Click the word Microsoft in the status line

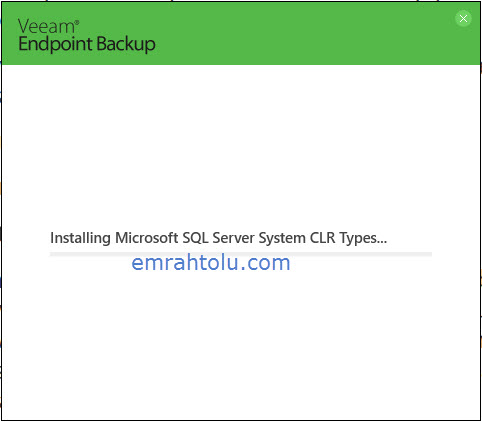[147, 238]
